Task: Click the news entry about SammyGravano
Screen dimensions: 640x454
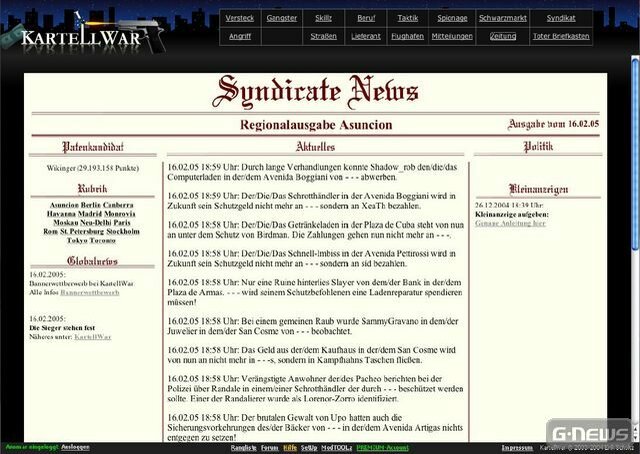Action: click(313, 326)
